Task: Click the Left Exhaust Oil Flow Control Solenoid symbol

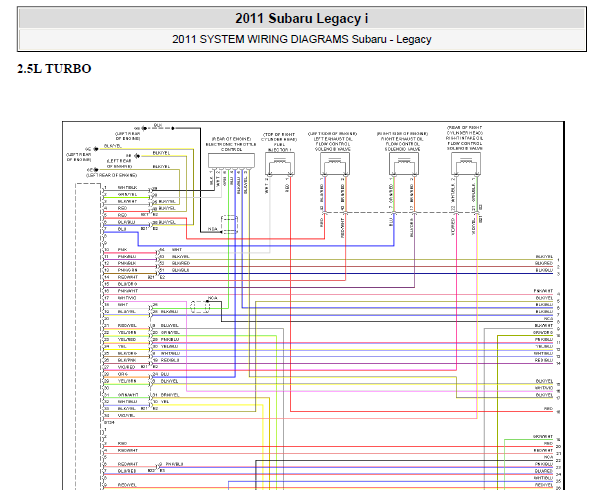Action: 335,164
